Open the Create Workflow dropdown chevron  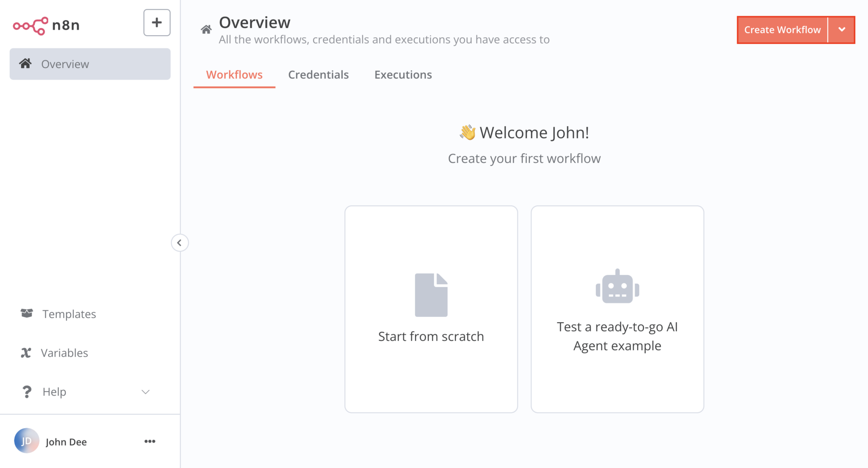tap(842, 30)
